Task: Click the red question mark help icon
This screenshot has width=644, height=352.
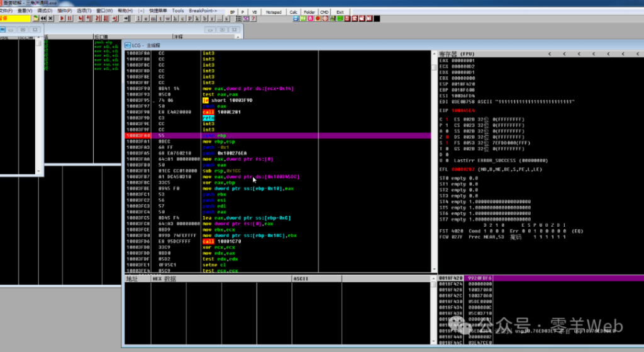Action: (253, 18)
